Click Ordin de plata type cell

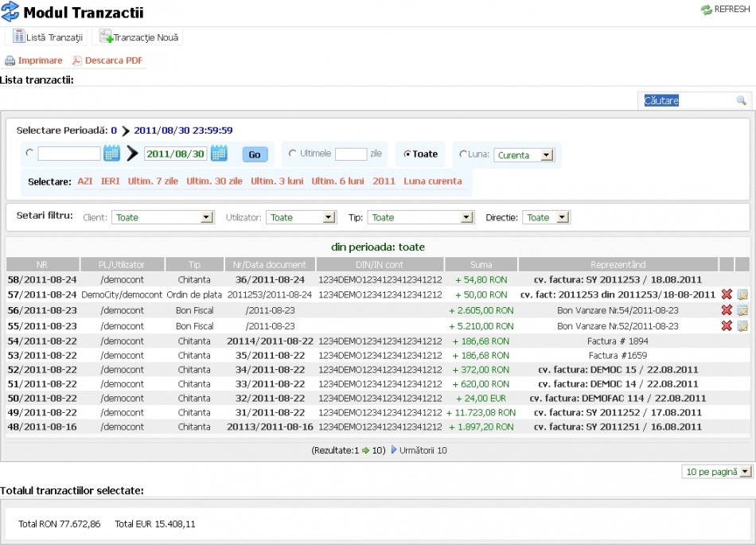[194, 294]
